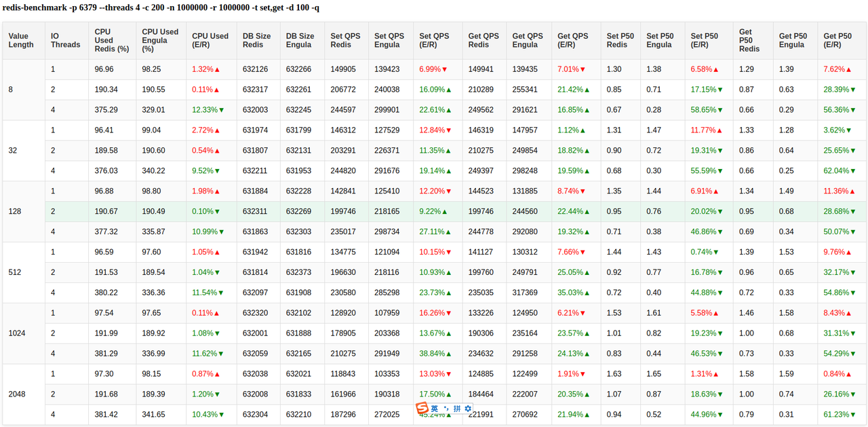
Task: Click the highlighted row's 218165 cell
Action: click(x=387, y=212)
